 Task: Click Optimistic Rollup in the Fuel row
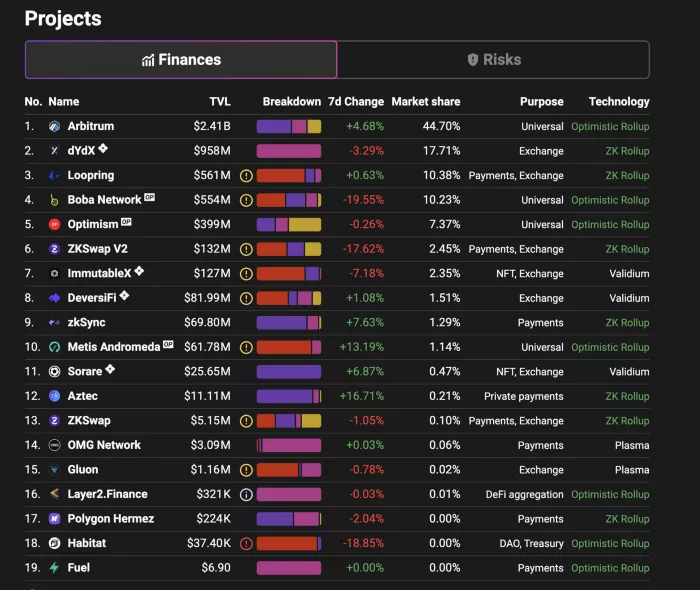pos(610,568)
